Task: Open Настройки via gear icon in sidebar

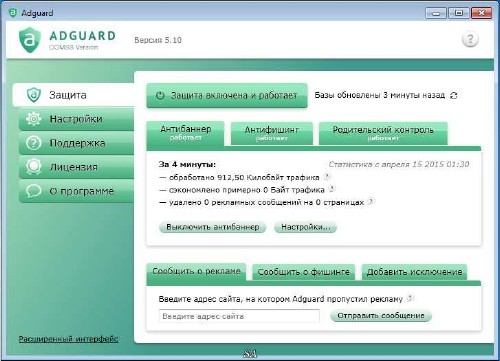Action: pos(34,119)
